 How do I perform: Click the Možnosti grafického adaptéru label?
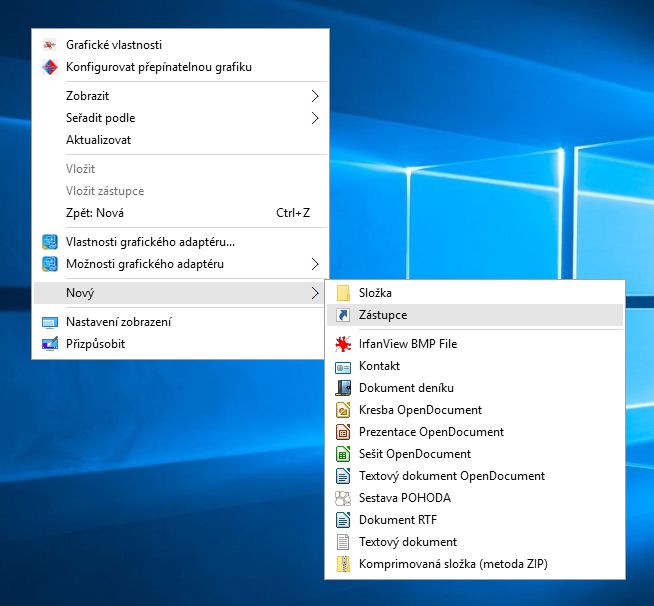(x=145, y=264)
